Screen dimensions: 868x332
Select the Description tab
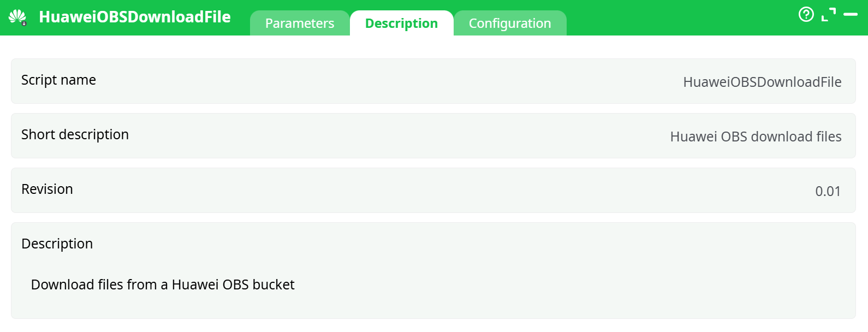(x=402, y=23)
